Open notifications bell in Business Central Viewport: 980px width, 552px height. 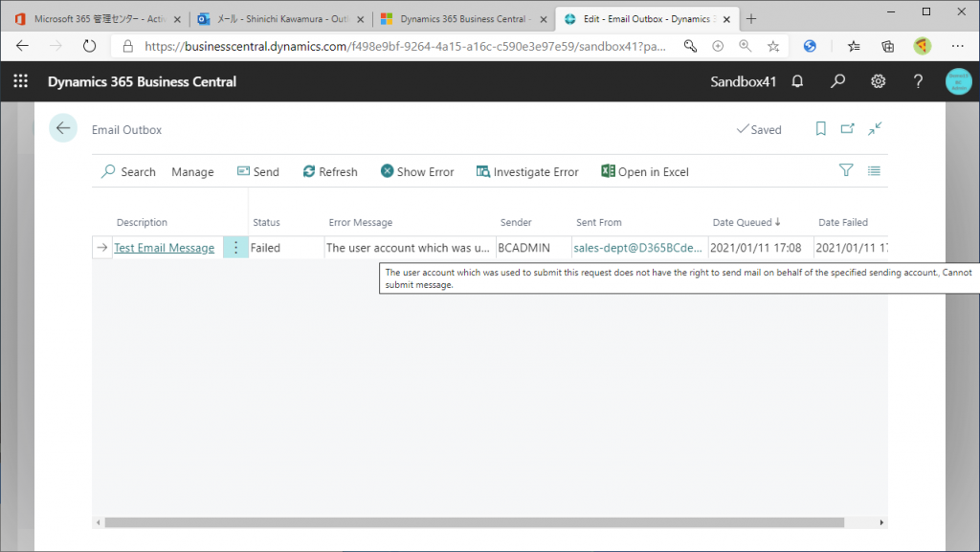[x=797, y=81]
